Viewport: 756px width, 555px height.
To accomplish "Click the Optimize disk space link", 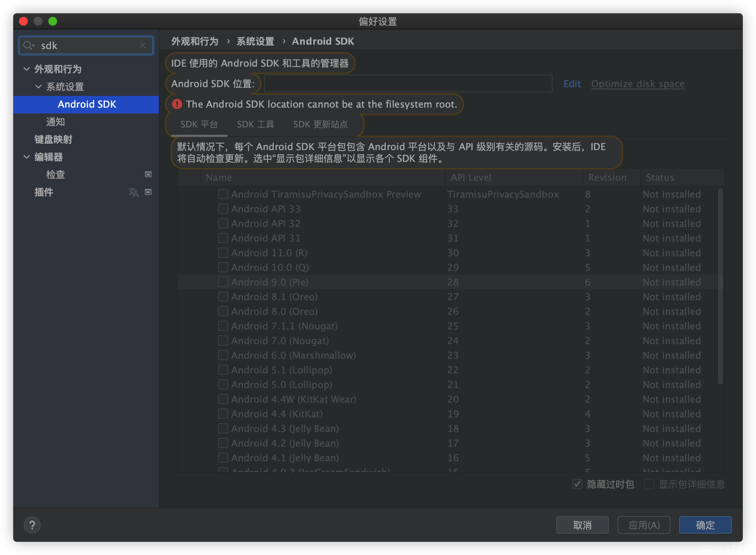I will tap(638, 84).
